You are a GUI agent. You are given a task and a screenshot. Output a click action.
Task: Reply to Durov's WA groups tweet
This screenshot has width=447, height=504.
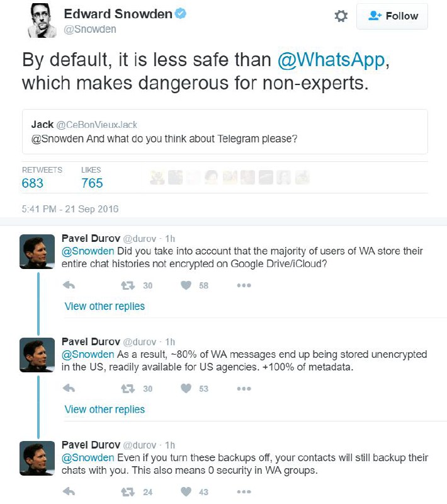69,491
